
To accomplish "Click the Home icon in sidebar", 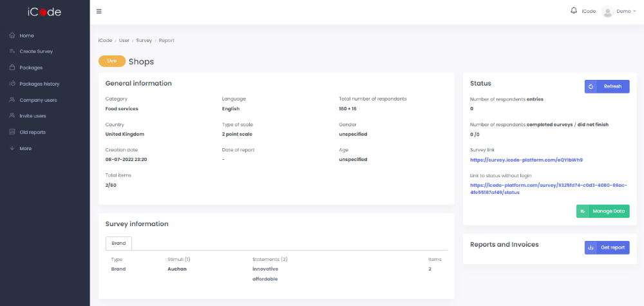I will (x=12, y=35).
